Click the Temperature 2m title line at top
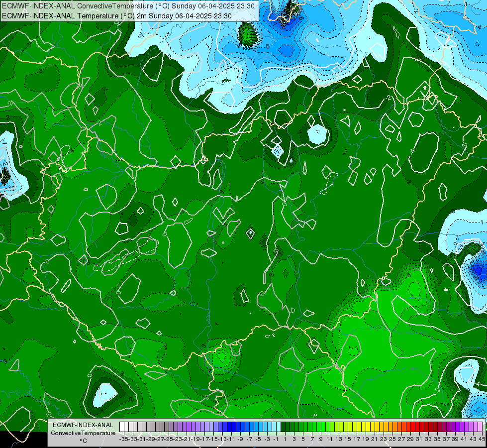This screenshot has height=448, width=487. pyautogui.click(x=117, y=16)
